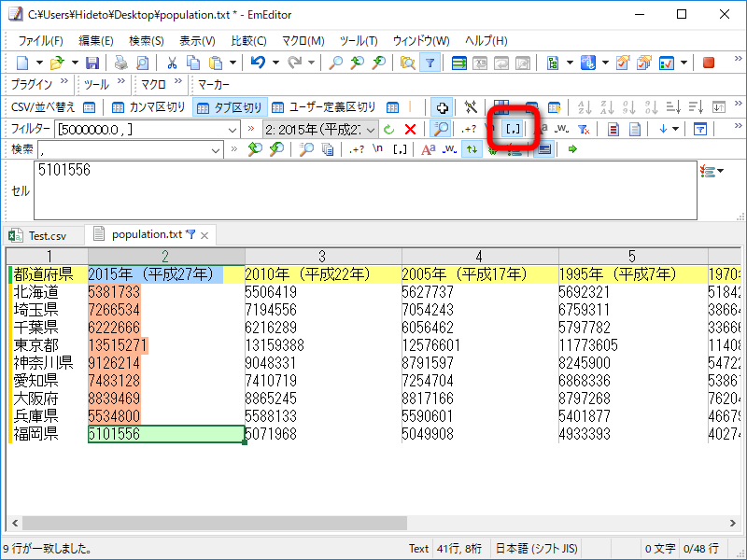Undo the last action via toolbar icon
The width and height of the screenshot is (747, 560).
click(x=258, y=63)
